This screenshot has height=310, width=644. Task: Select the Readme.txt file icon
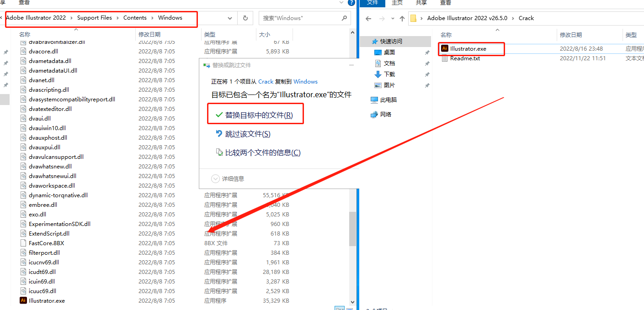445,58
